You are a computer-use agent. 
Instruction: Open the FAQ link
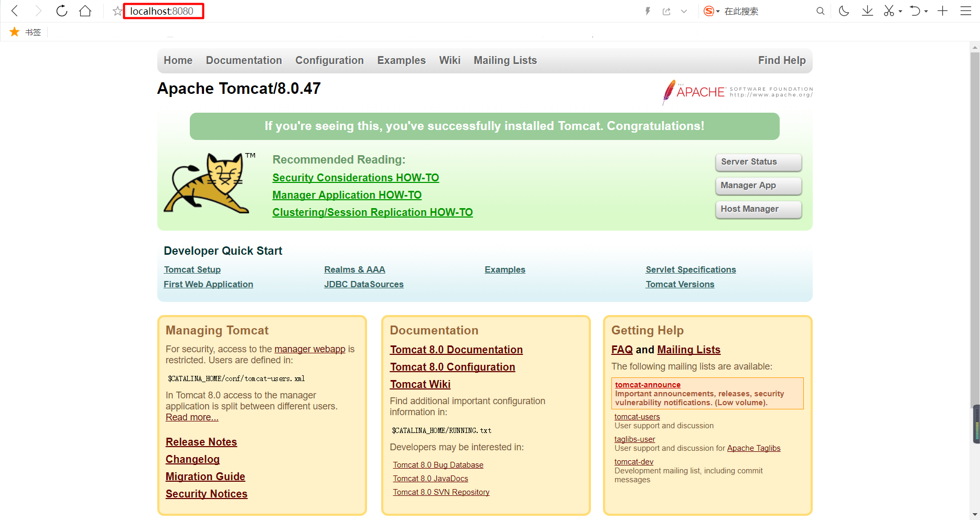622,350
